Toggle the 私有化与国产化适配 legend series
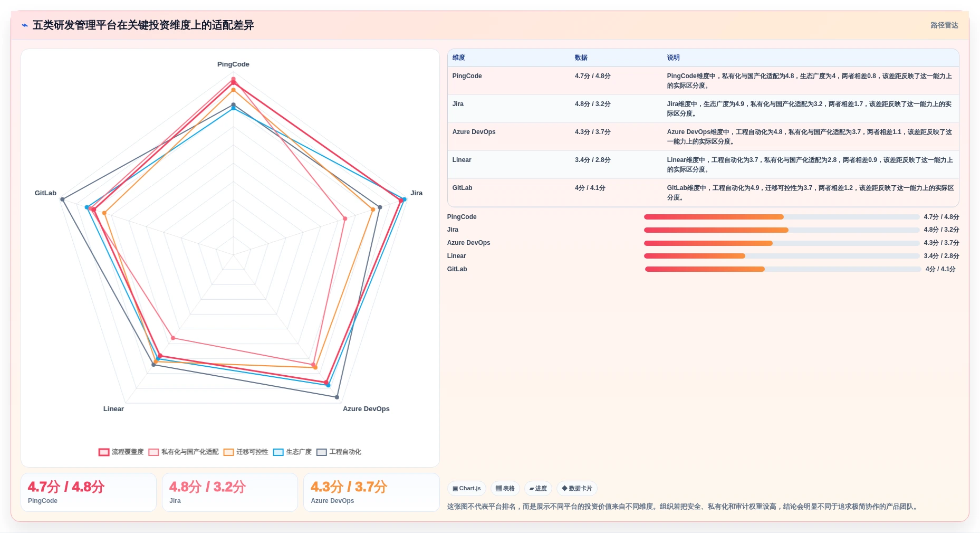 click(184, 452)
